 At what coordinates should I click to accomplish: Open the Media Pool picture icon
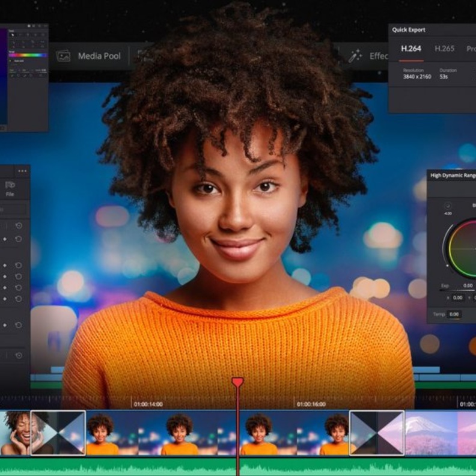click(63, 56)
